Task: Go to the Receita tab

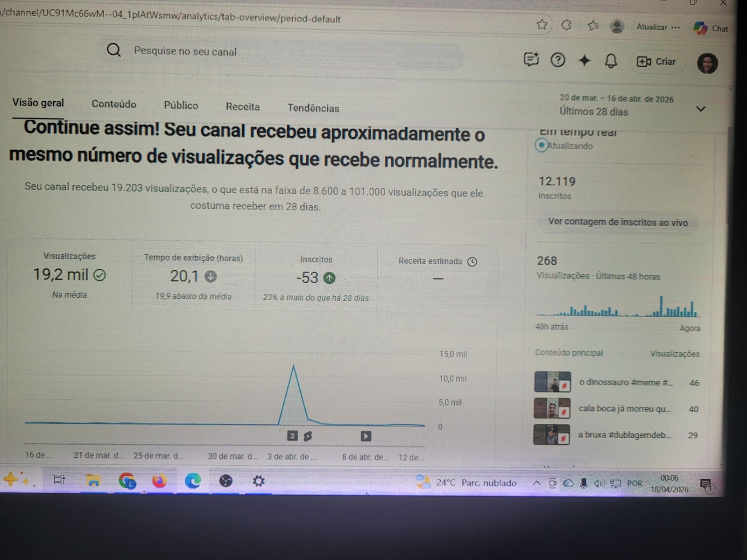Action: click(x=243, y=106)
